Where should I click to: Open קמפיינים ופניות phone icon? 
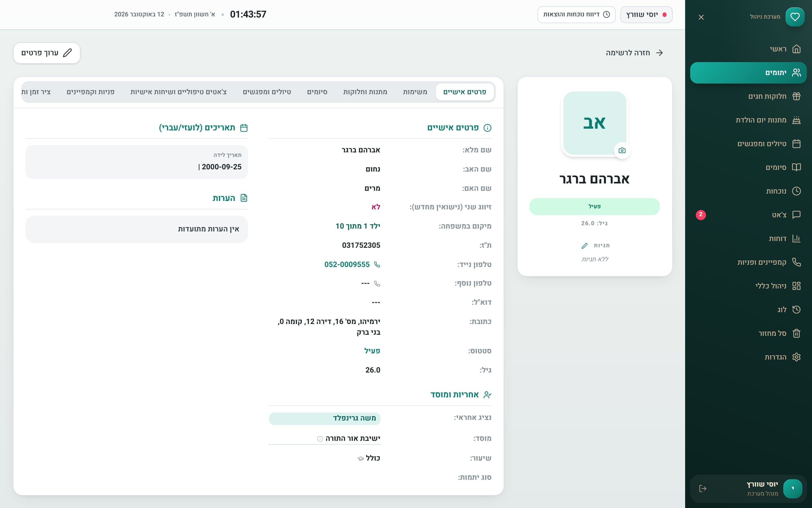click(x=796, y=262)
